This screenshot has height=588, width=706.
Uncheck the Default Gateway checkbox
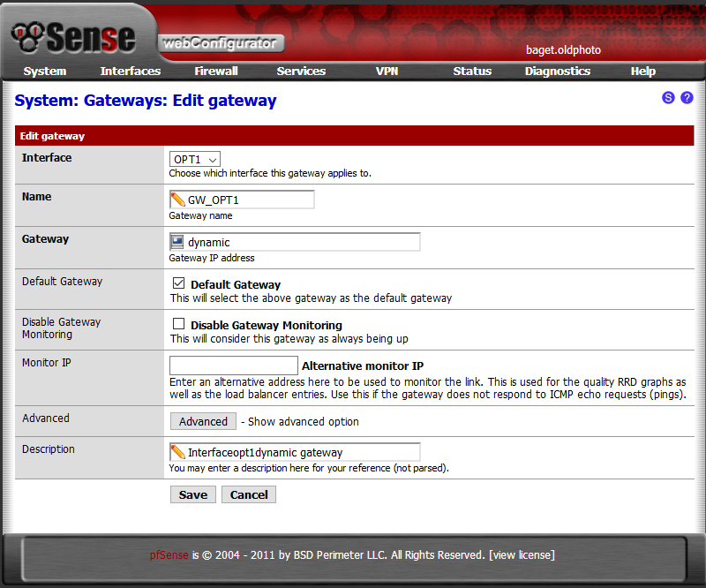(x=179, y=284)
